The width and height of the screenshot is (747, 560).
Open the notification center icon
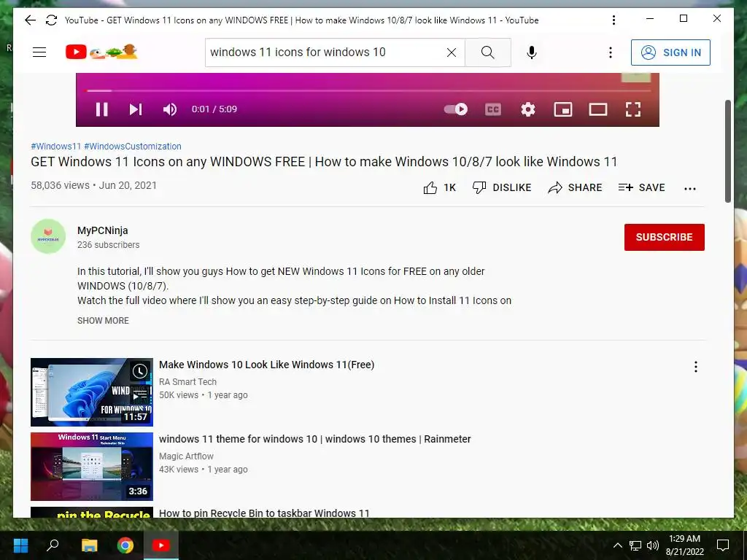click(x=723, y=545)
